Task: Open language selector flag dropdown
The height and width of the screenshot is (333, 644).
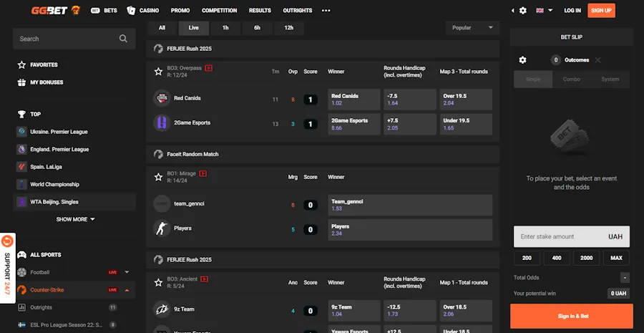Action: 544,11
